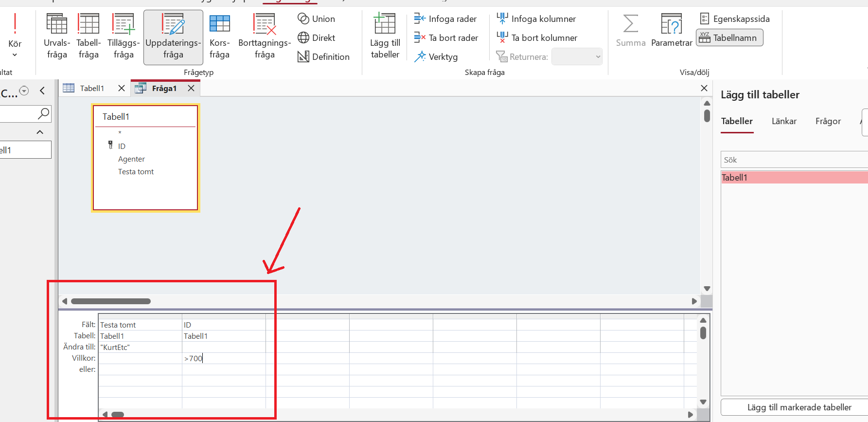This screenshot has height=422, width=868.
Task: Choose Direkt query option
Action: (316, 38)
